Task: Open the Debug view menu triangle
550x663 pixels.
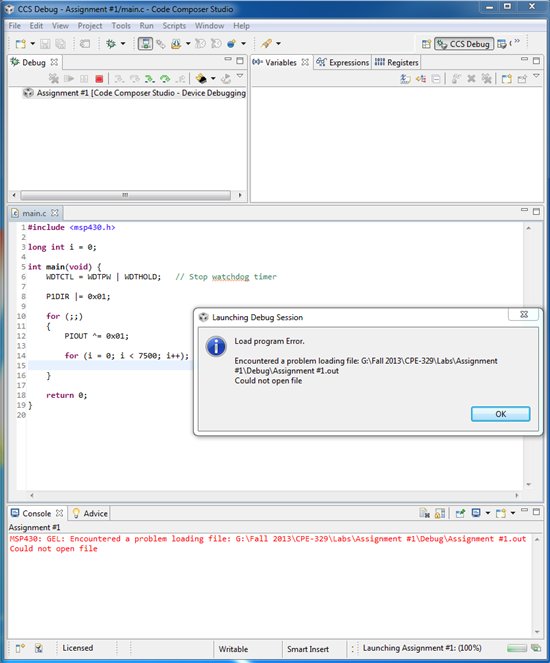Action: (x=240, y=76)
